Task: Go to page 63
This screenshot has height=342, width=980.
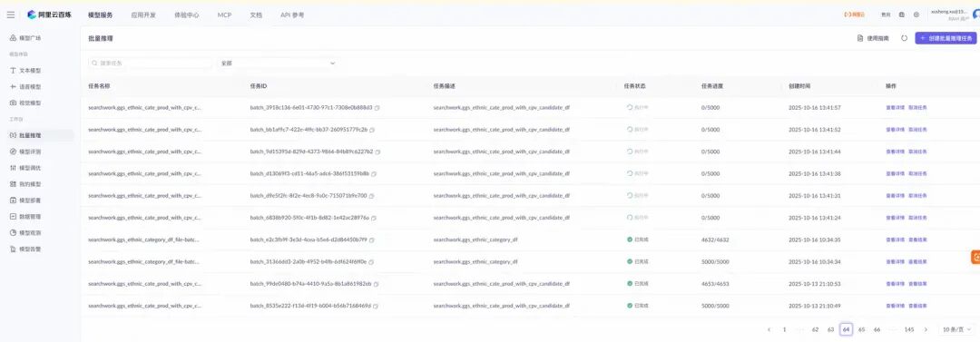Action: 830,329
